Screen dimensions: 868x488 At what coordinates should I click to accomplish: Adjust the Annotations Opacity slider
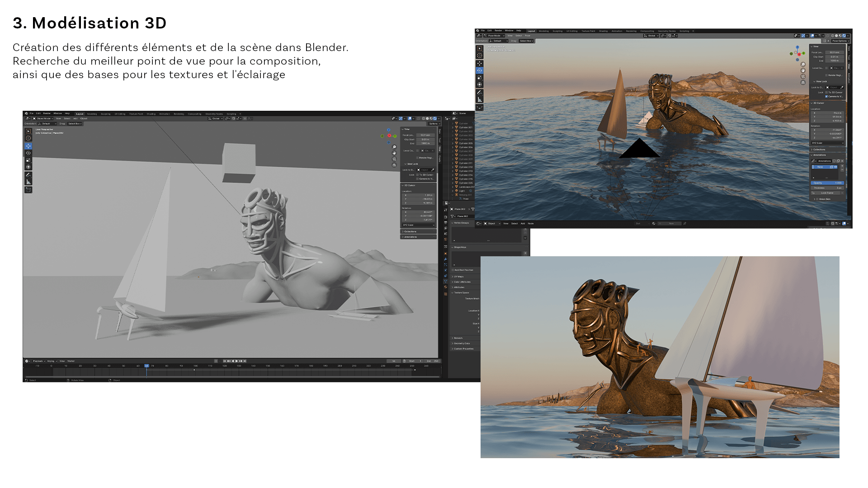pyautogui.click(x=827, y=183)
